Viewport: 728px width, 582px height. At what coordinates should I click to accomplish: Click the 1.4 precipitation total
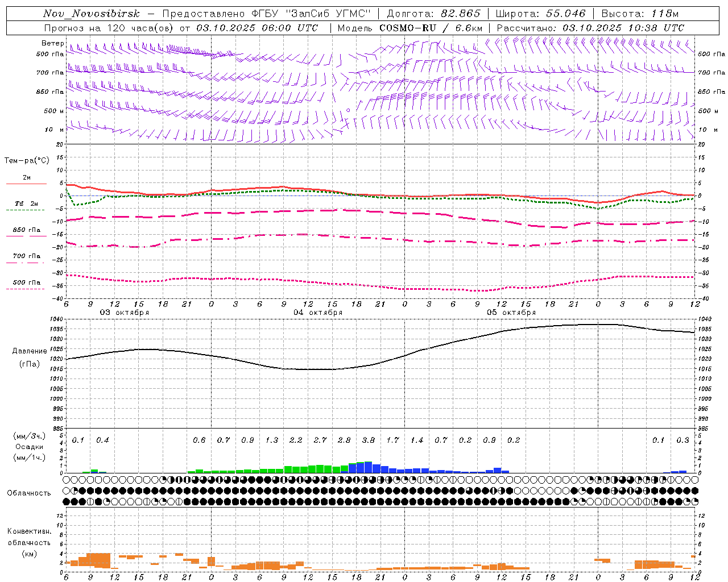pos(417,440)
